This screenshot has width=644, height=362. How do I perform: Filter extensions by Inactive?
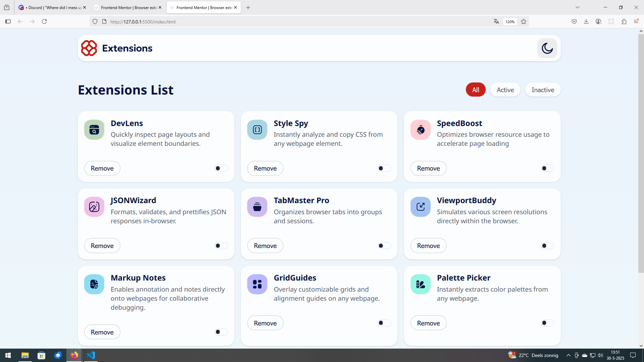(543, 90)
